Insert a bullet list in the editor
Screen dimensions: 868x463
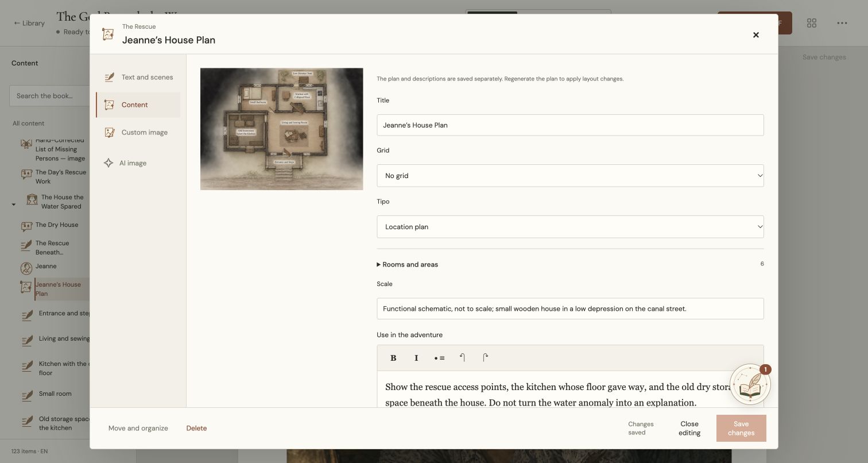pos(439,358)
